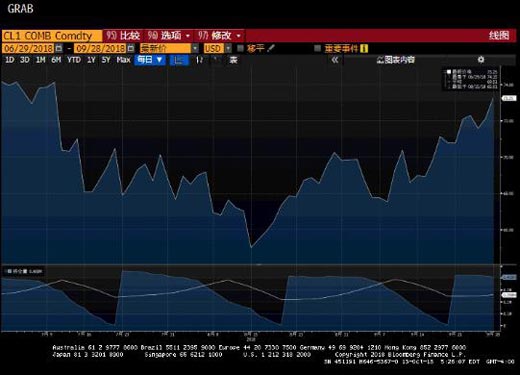Expand the 最新价 field dropdown

coord(195,48)
